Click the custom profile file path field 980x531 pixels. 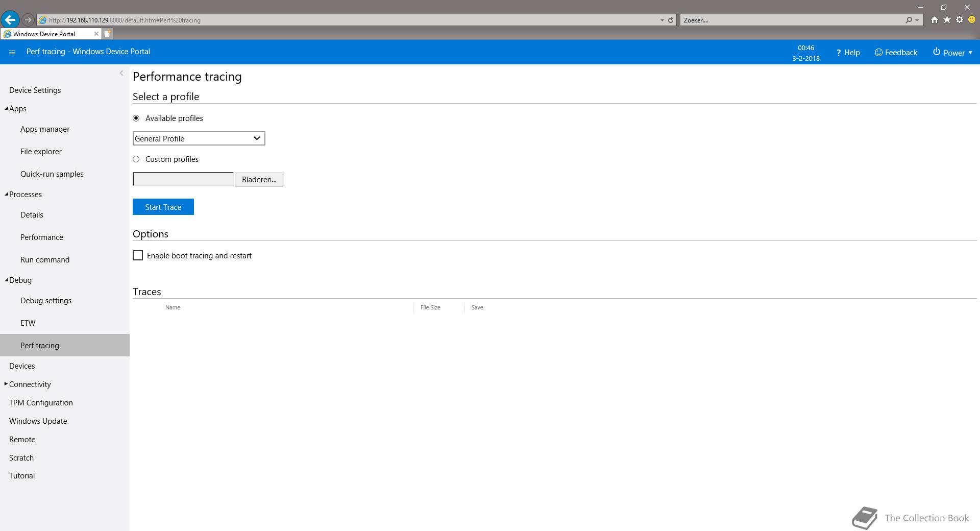tap(183, 179)
